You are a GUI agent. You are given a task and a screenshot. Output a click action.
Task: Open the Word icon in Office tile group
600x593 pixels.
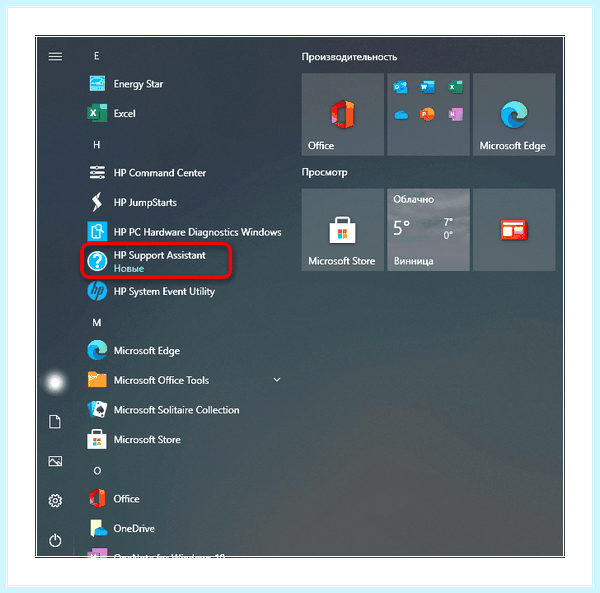[x=427, y=87]
